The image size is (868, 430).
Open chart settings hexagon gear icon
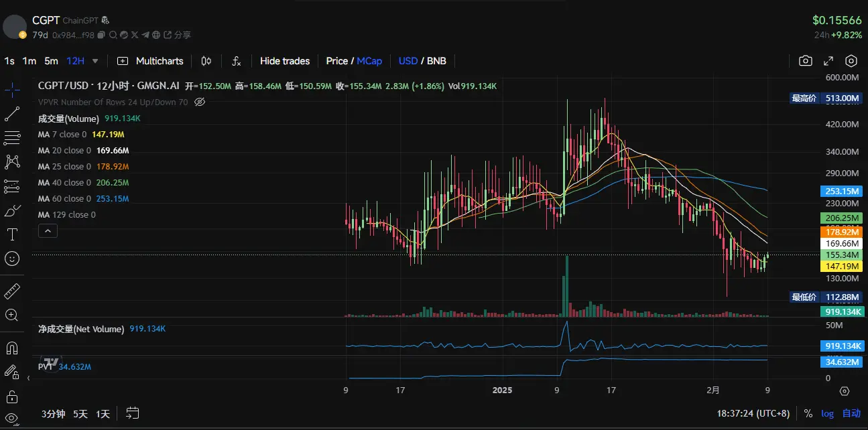pos(851,61)
